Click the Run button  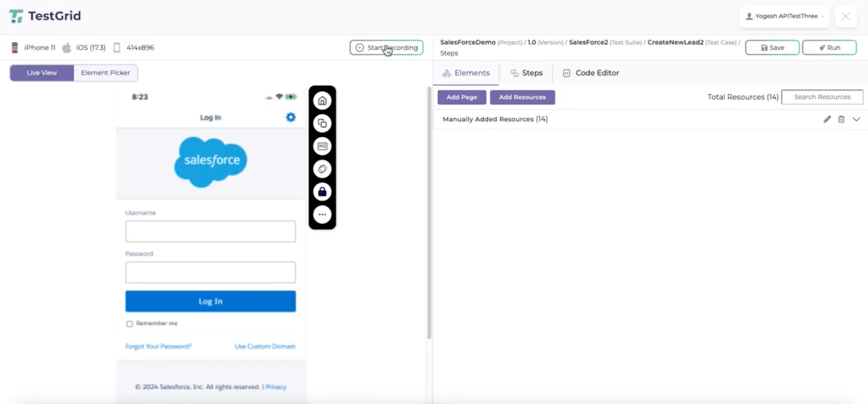(x=829, y=48)
